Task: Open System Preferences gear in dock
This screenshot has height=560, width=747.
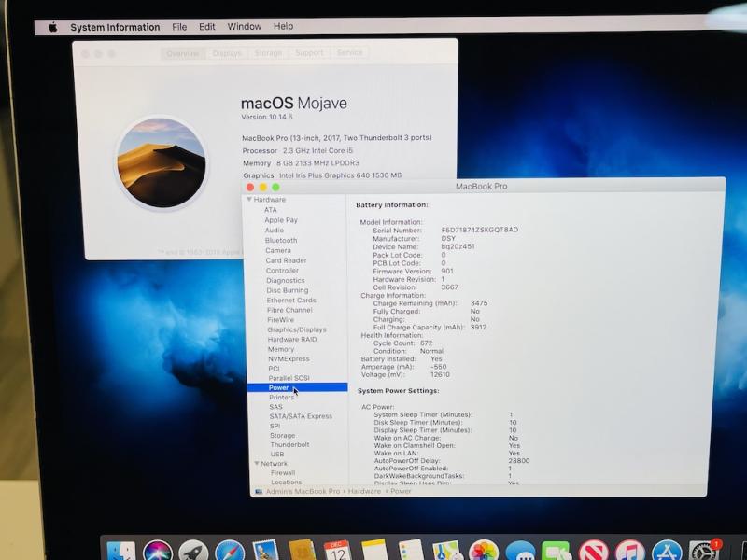Action: pos(702,551)
